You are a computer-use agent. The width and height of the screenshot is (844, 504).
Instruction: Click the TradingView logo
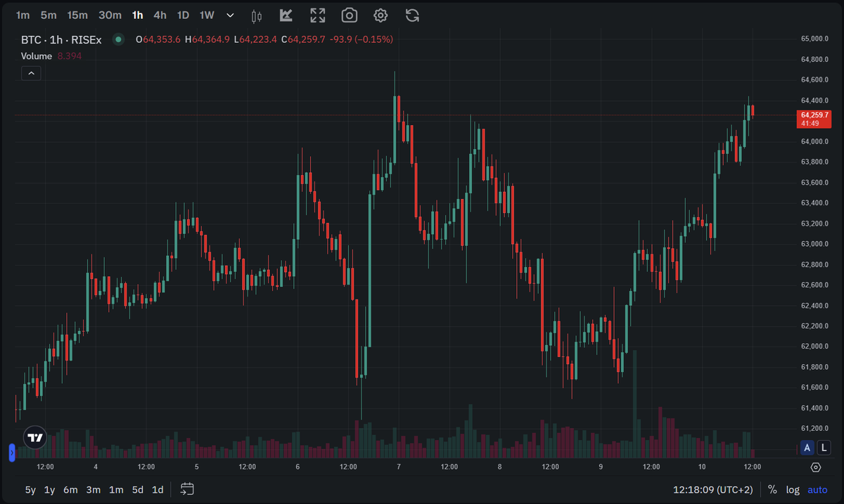tap(35, 437)
